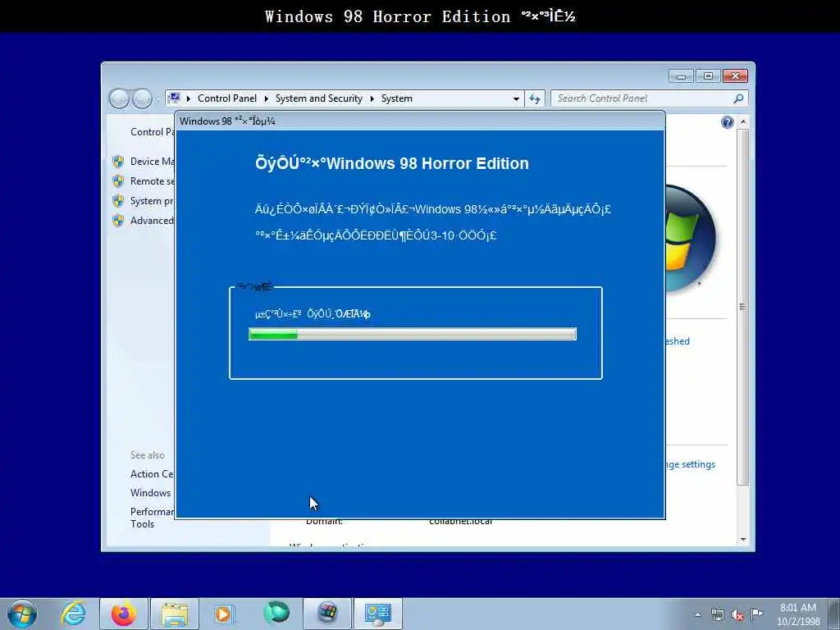Click the muted volume tray icon
The image size is (840, 630).
pyautogui.click(x=737, y=615)
